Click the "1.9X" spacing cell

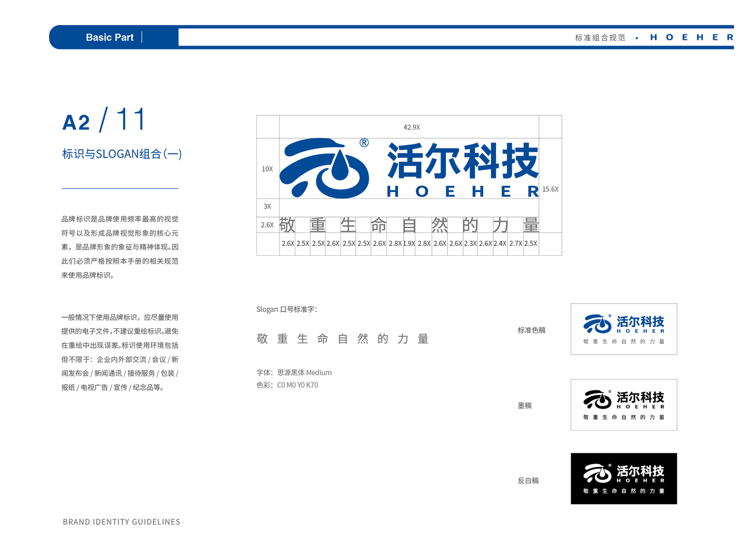[409, 244]
